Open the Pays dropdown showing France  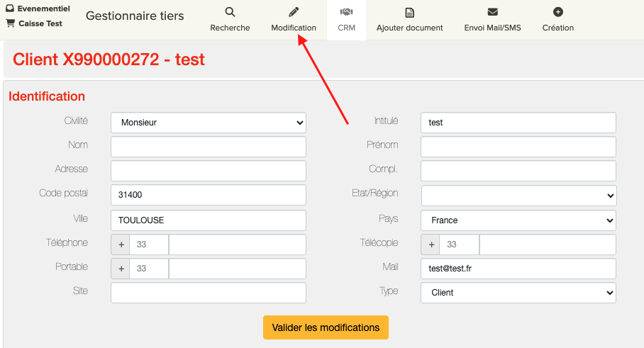pyautogui.click(x=518, y=220)
